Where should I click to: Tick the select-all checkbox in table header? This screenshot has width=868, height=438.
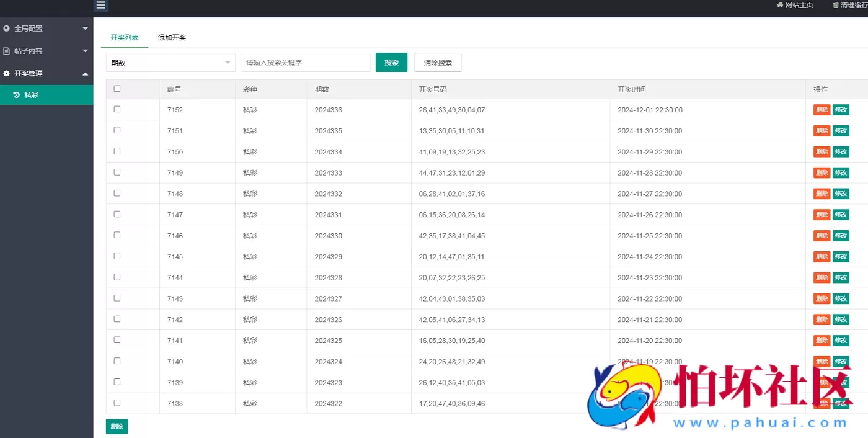117,89
